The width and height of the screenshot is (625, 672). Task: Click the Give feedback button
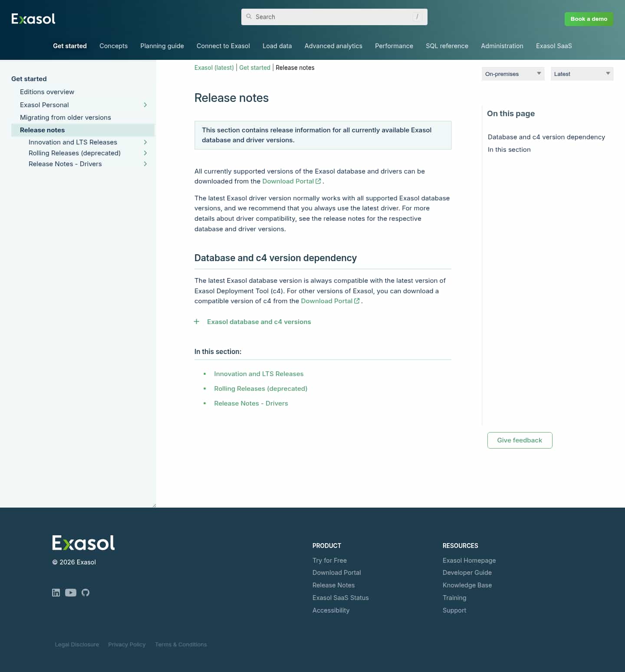(520, 440)
